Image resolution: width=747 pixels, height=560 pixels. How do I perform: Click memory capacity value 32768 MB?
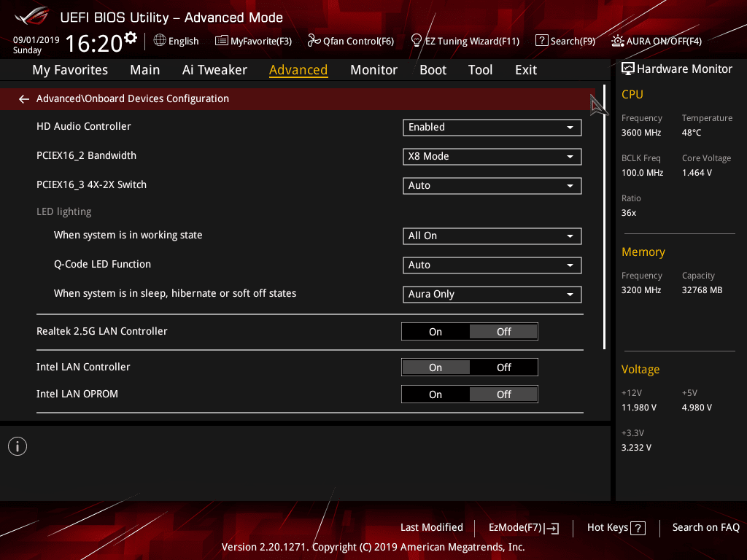click(702, 289)
